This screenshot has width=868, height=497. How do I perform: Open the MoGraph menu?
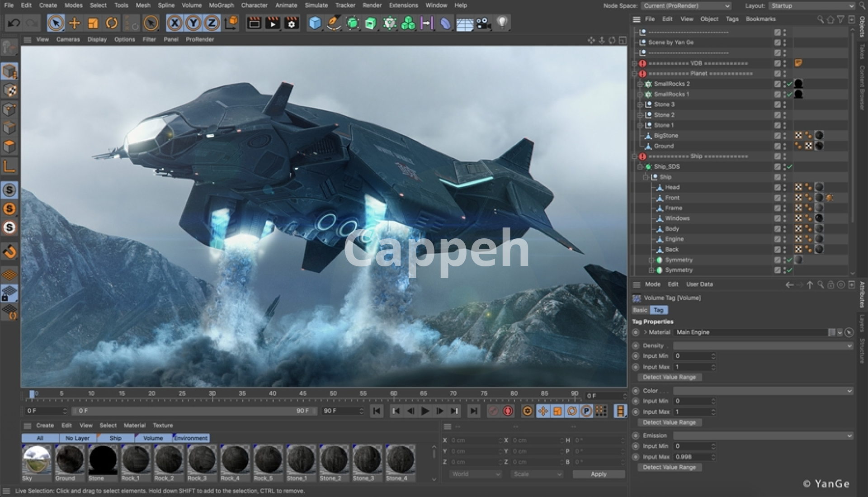[x=221, y=5]
